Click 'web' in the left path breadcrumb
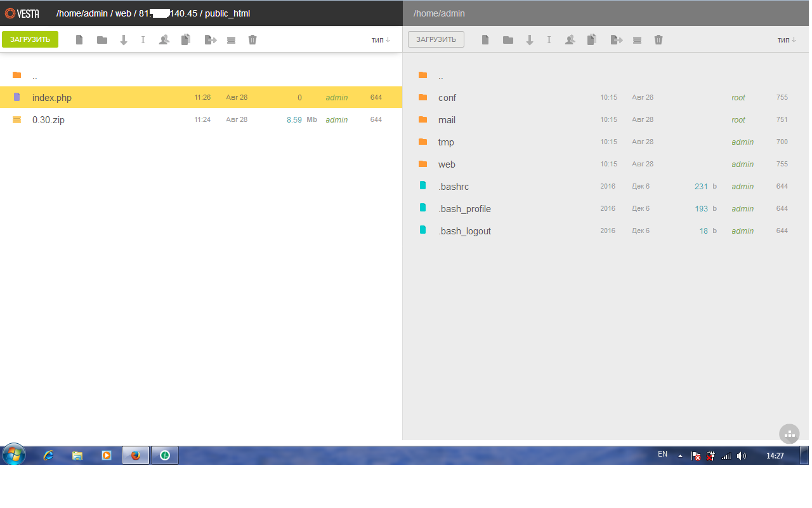This screenshot has height=508, width=812. (123, 13)
